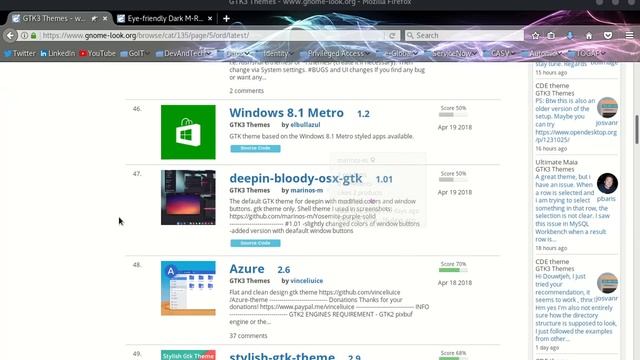This screenshot has width=640, height=360.
Task: Expand the ServiceNow bookmarks folder
Action: 450,53
